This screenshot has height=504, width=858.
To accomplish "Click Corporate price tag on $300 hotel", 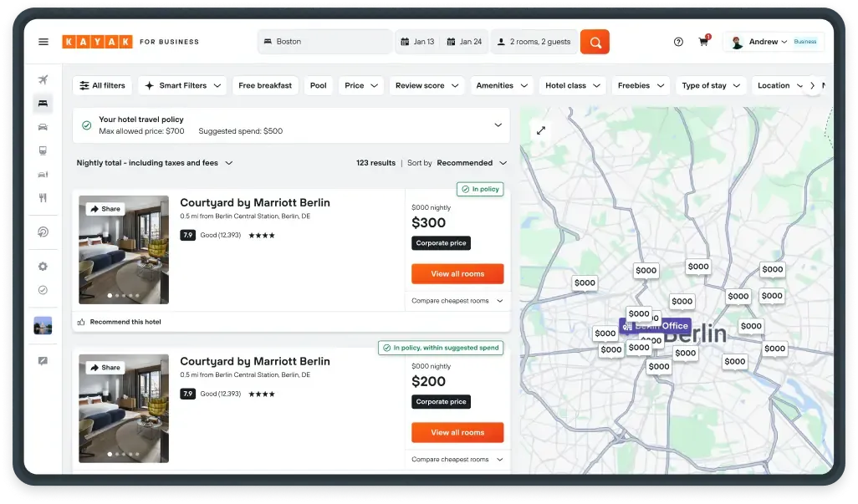I will (441, 243).
